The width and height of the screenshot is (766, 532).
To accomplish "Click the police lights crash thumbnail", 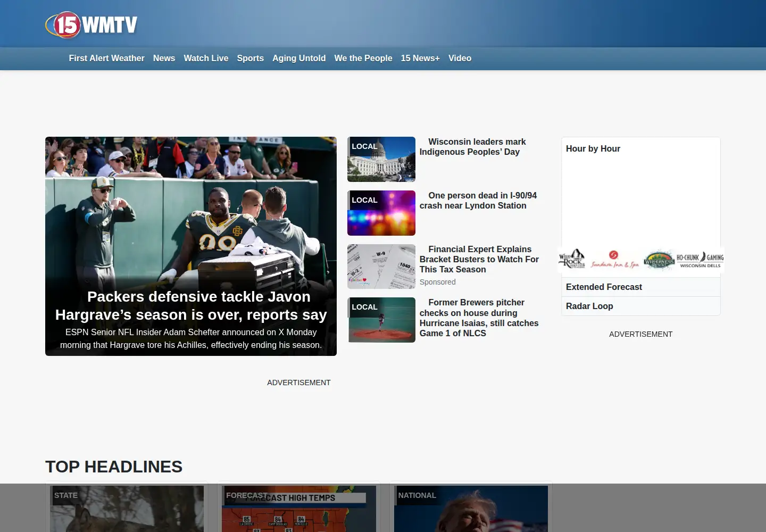I will pyautogui.click(x=381, y=213).
